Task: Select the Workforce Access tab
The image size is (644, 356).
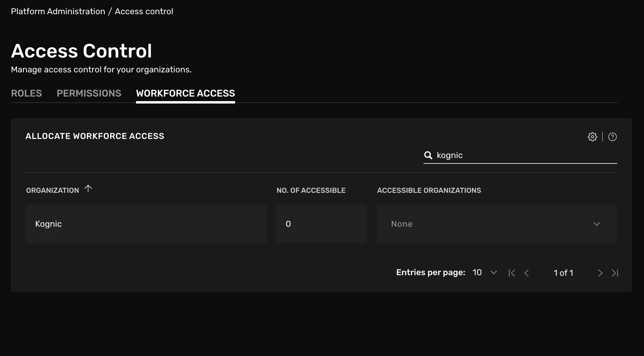Action: 185,93
